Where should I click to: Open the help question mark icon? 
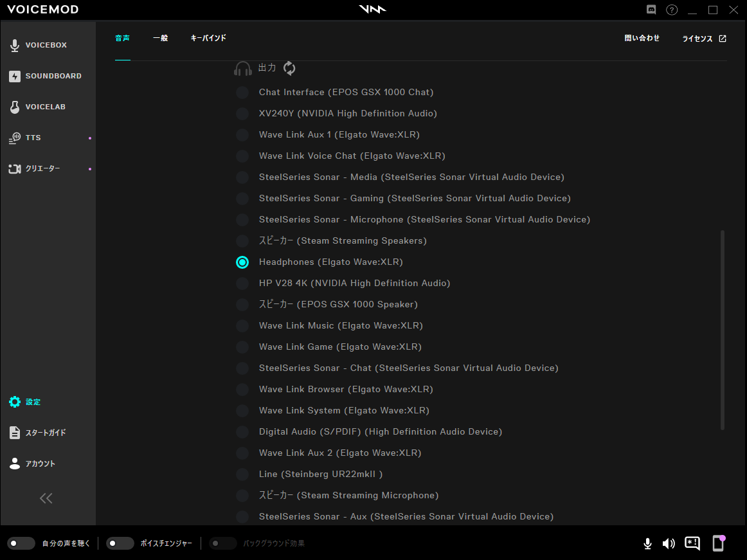(672, 10)
